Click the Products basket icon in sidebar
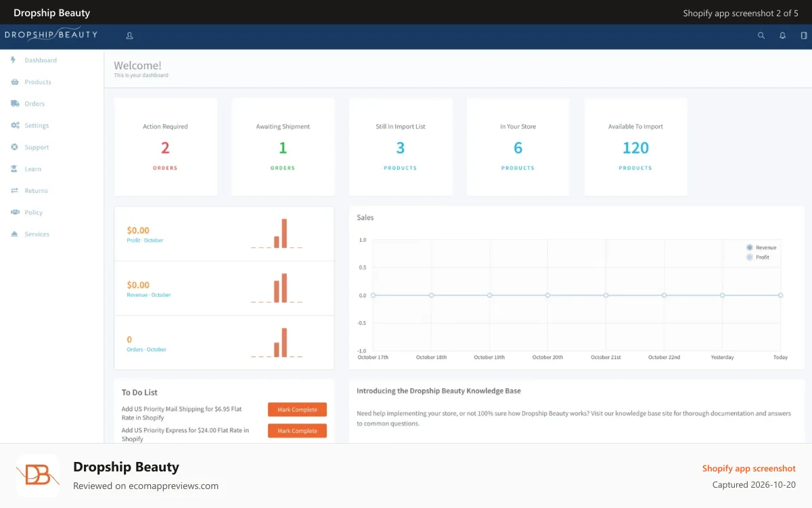Image resolution: width=812 pixels, height=508 pixels. click(14, 81)
